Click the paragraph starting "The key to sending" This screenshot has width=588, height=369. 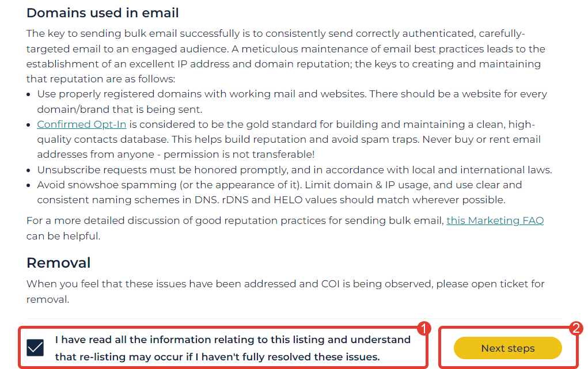click(x=286, y=56)
